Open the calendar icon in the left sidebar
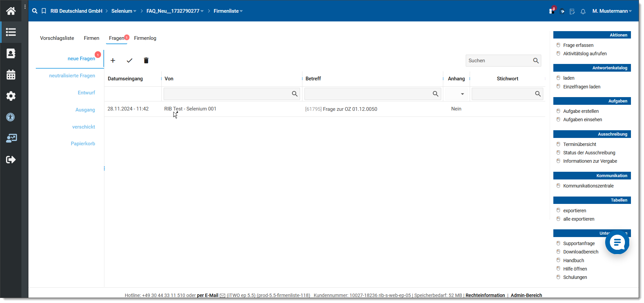The height and width of the screenshot is (303, 644). 11,75
